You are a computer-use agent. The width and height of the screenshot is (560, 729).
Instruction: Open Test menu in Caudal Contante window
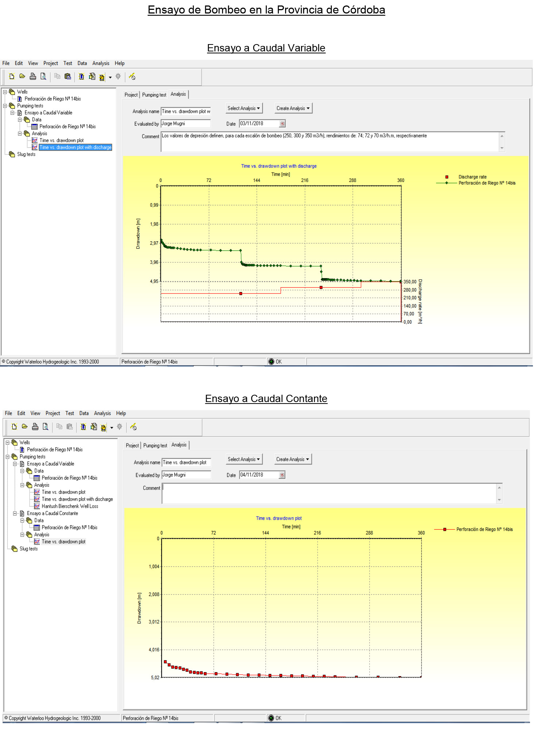coord(70,413)
